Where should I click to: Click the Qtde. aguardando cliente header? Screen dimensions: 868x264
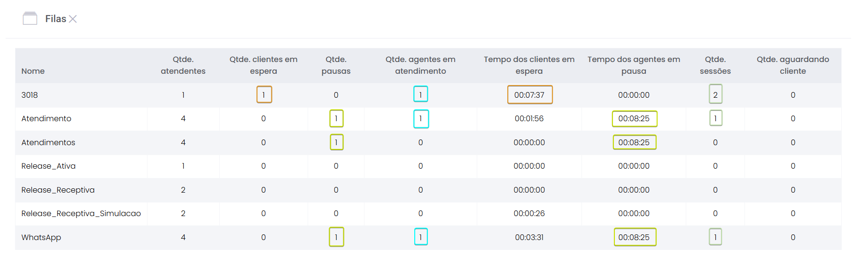792,65
